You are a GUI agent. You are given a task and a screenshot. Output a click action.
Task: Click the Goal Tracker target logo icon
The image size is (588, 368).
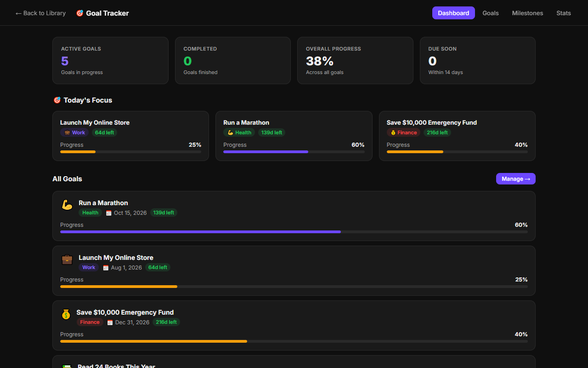coord(79,13)
